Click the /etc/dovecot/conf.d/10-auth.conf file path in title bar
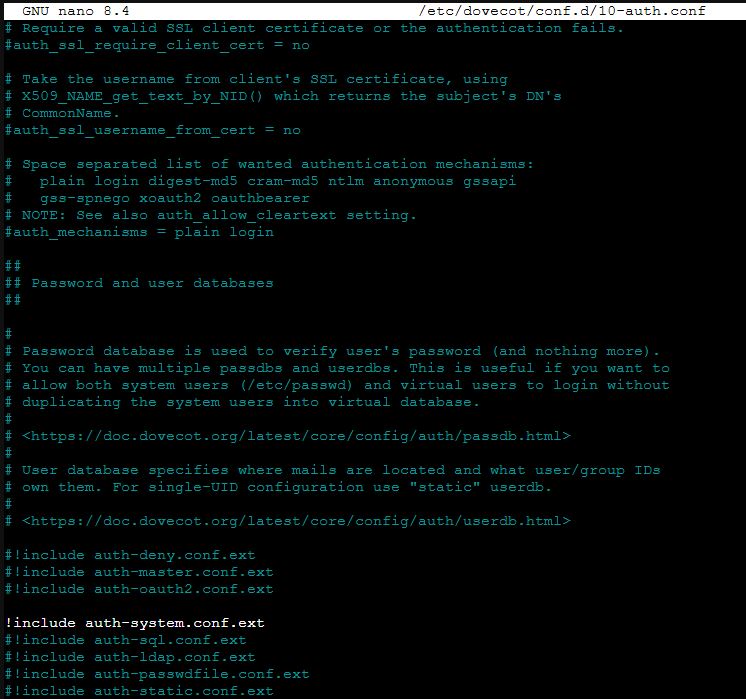The image size is (746, 699). 564,11
